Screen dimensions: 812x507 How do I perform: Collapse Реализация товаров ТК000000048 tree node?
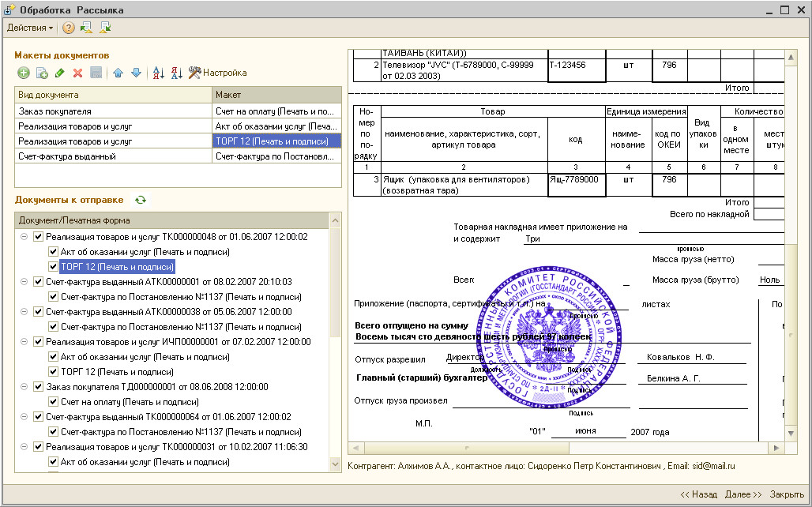[x=24, y=237]
